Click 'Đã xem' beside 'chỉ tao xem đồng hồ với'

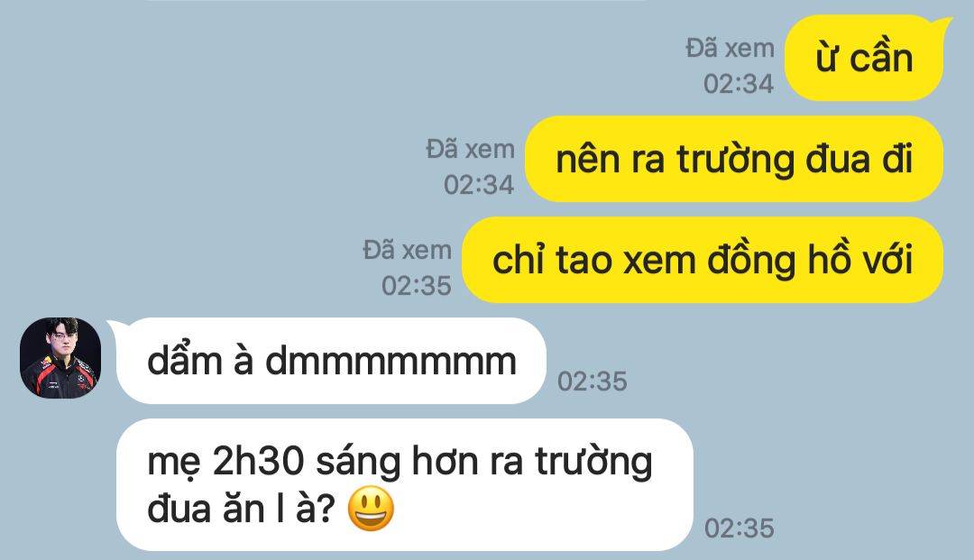[x=407, y=250]
